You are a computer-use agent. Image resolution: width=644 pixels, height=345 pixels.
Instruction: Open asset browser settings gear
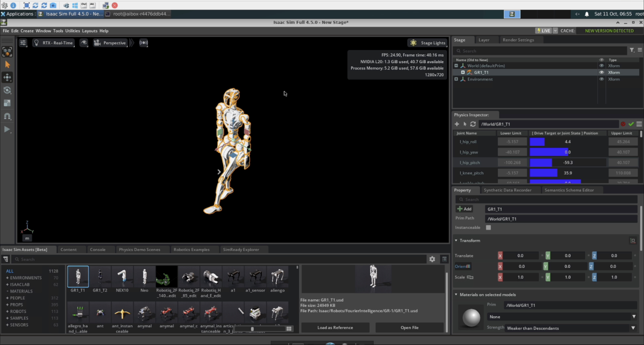432,259
